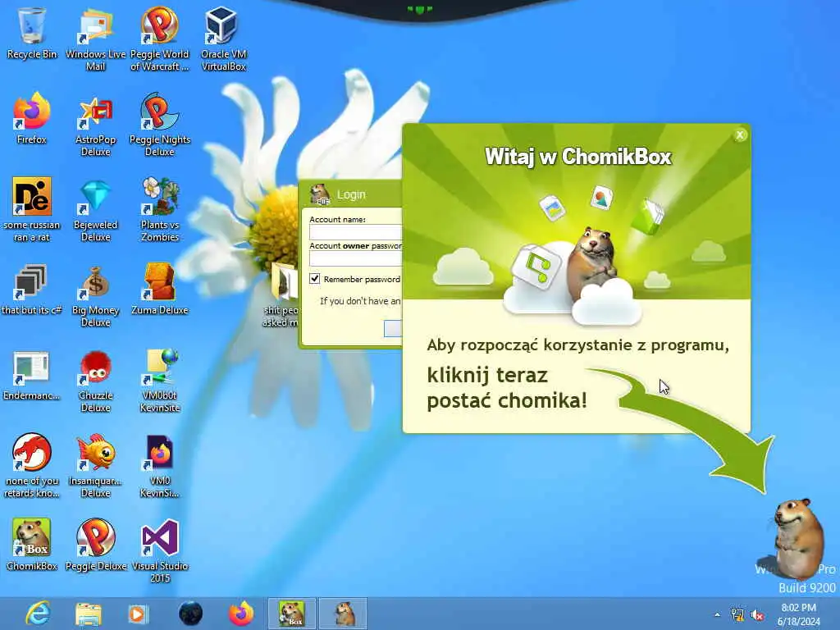
Task: Click the hamster character by the tray
Action: [797, 538]
